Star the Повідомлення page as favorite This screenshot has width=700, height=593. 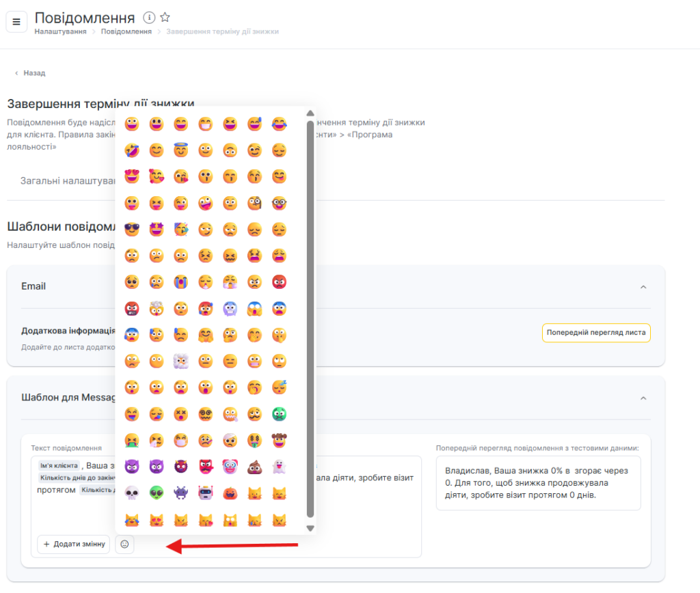[x=165, y=18]
